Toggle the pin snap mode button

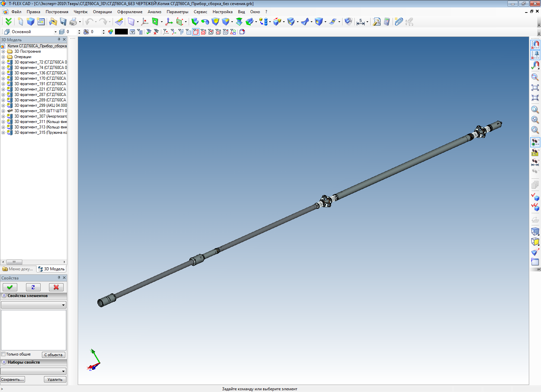point(535,55)
